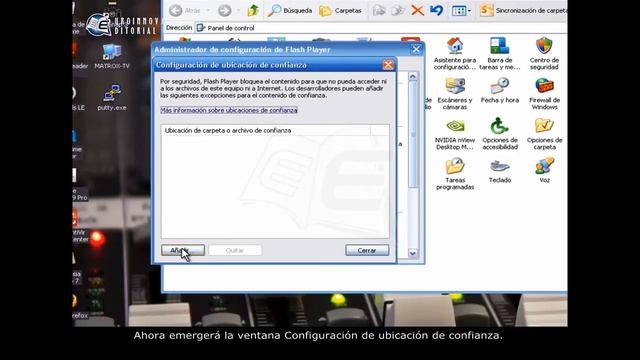640x360 pixels.
Task: Click the Añadir button
Action: tap(183, 250)
